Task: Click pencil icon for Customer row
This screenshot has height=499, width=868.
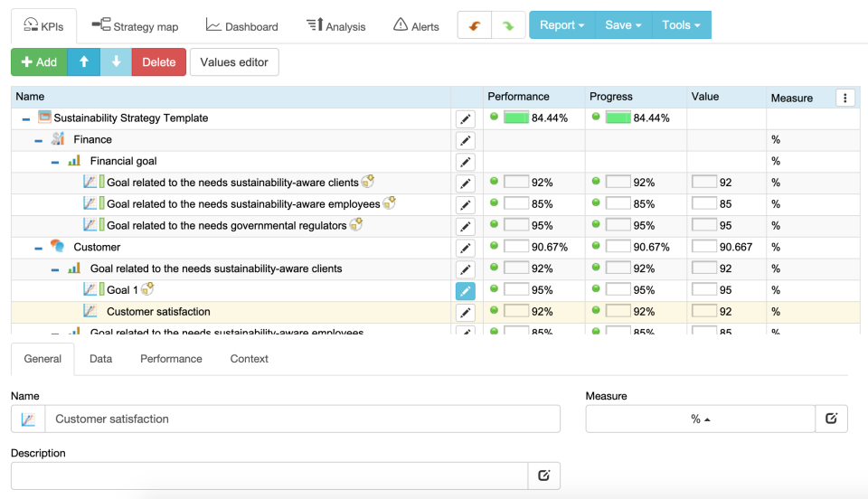Action: 466,249
